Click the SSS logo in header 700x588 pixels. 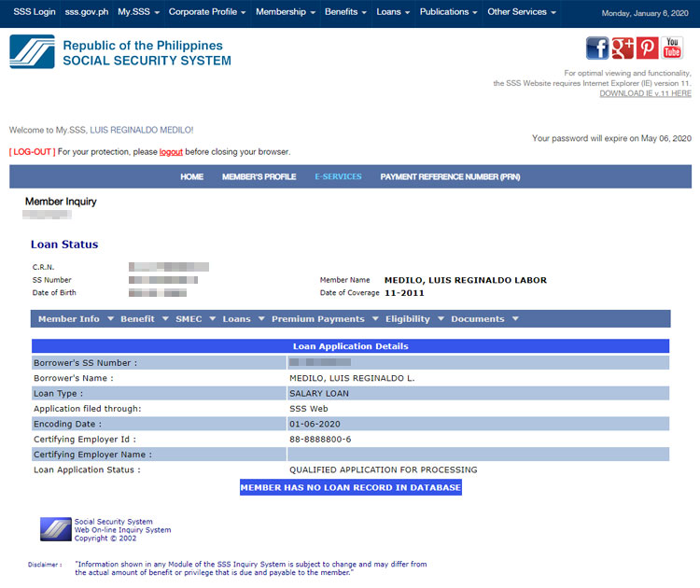(x=32, y=51)
